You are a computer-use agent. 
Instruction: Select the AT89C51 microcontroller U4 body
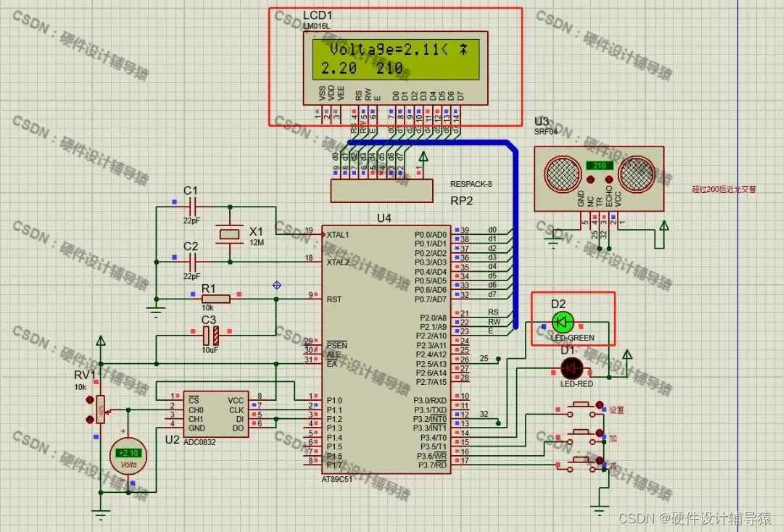pyautogui.click(x=386, y=348)
